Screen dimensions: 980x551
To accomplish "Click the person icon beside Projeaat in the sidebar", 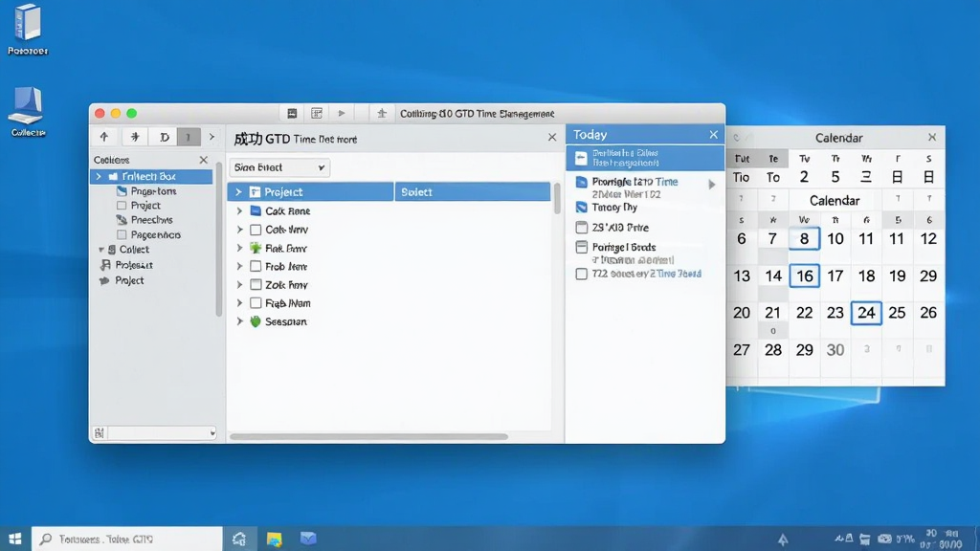I will (x=105, y=265).
